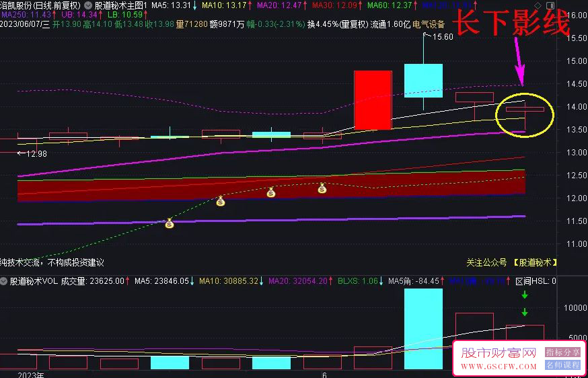Click the turnover amount 额9871万
The height and width of the screenshot is (378, 588).
point(227,25)
